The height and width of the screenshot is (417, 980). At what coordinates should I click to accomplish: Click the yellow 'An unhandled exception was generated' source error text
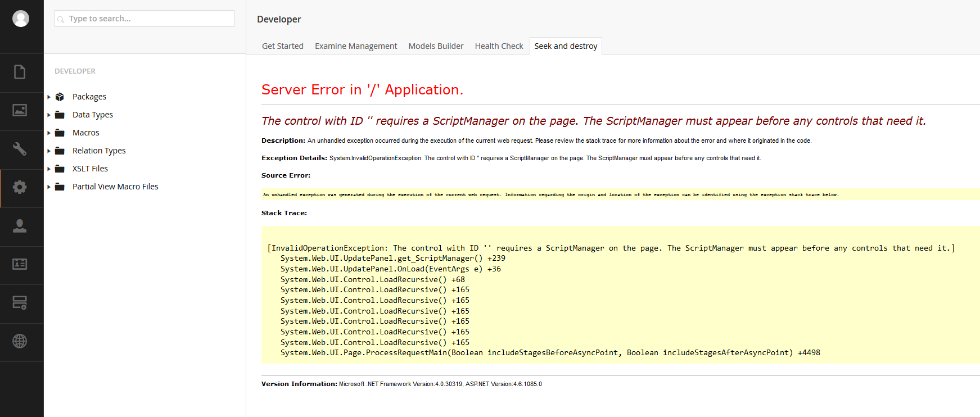tap(551, 194)
